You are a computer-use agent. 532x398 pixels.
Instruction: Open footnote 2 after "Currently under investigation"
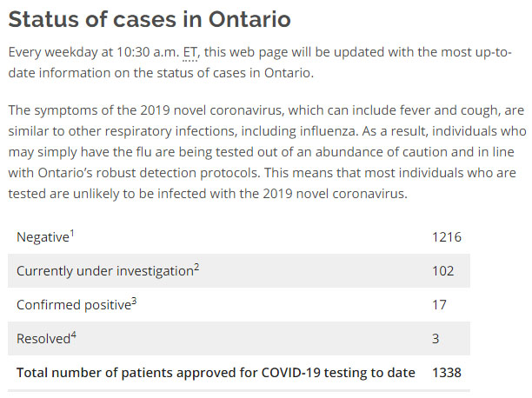[x=196, y=266]
